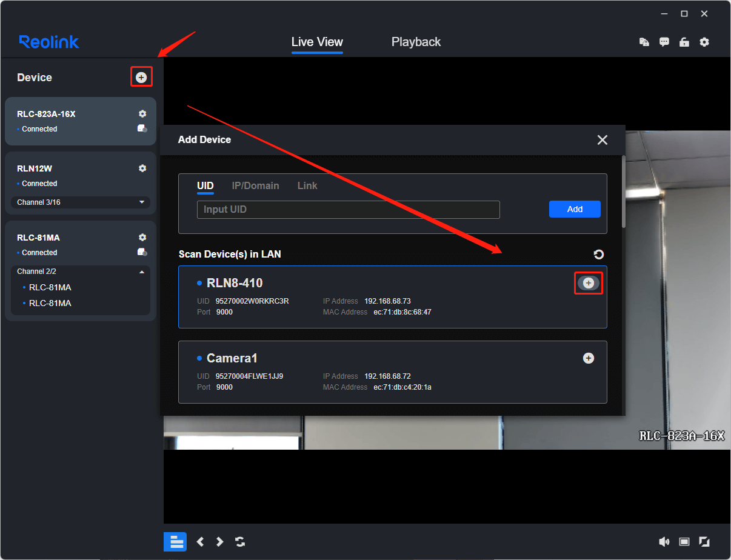The height and width of the screenshot is (560, 731).
Task: Refresh LAN device scan
Action: tap(599, 255)
